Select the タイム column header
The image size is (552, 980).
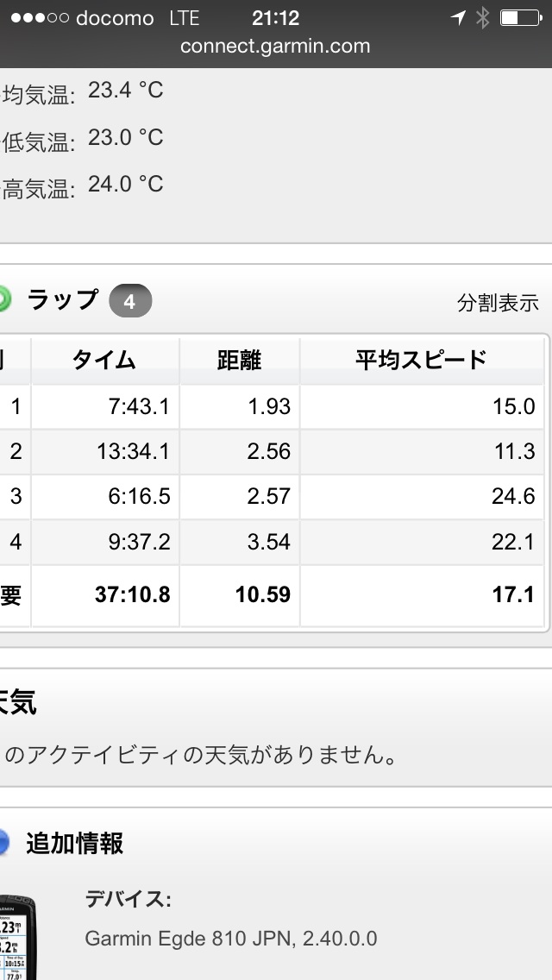pyautogui.click(x=104, y=360)
